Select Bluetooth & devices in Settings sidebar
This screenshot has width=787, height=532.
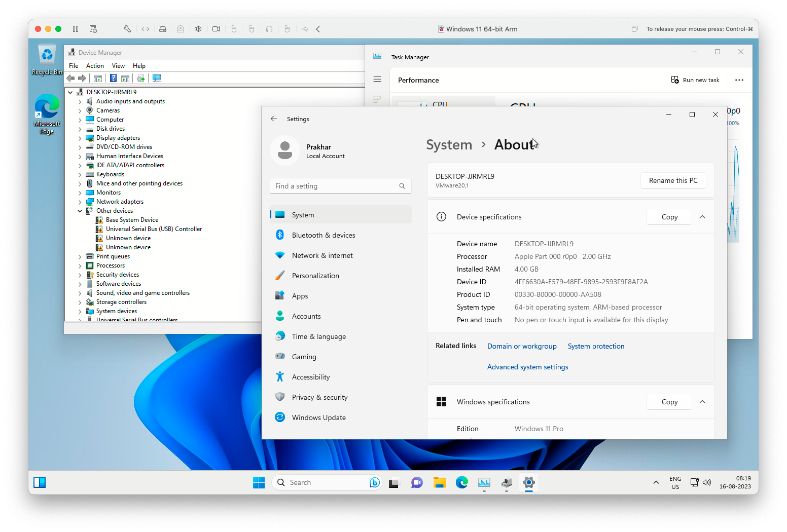pos(341,235)
